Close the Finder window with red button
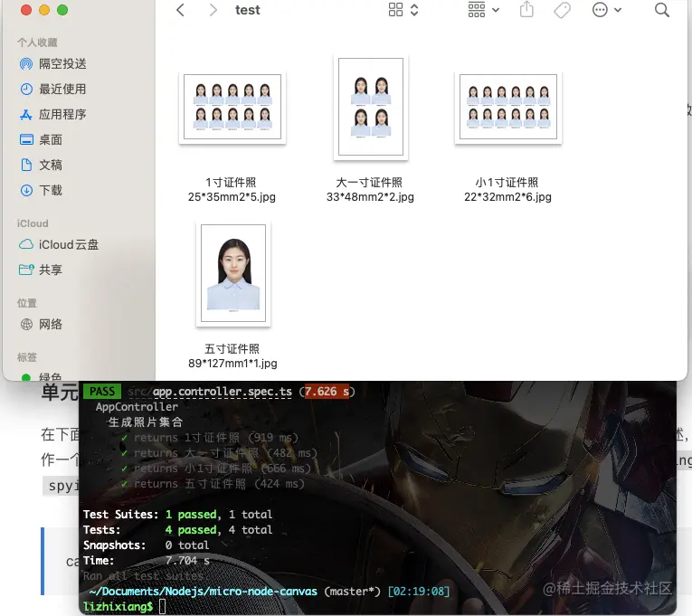Screen dimensions: 692x616 [26, 10]
